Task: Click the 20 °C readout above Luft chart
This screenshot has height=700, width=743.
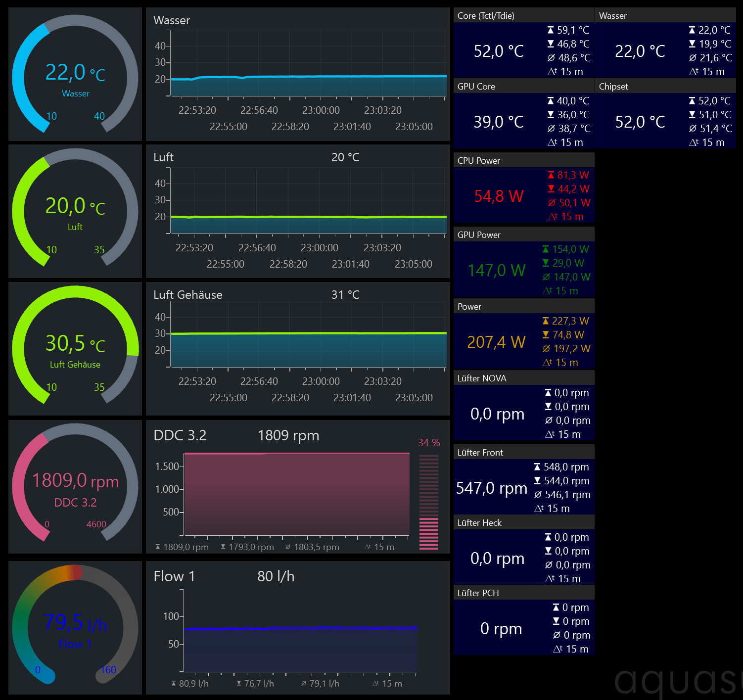Action: click(x=345, y=157)
